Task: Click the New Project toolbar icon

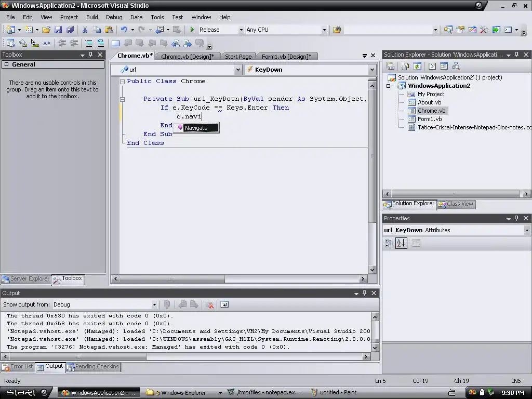Action: [10, 30]
